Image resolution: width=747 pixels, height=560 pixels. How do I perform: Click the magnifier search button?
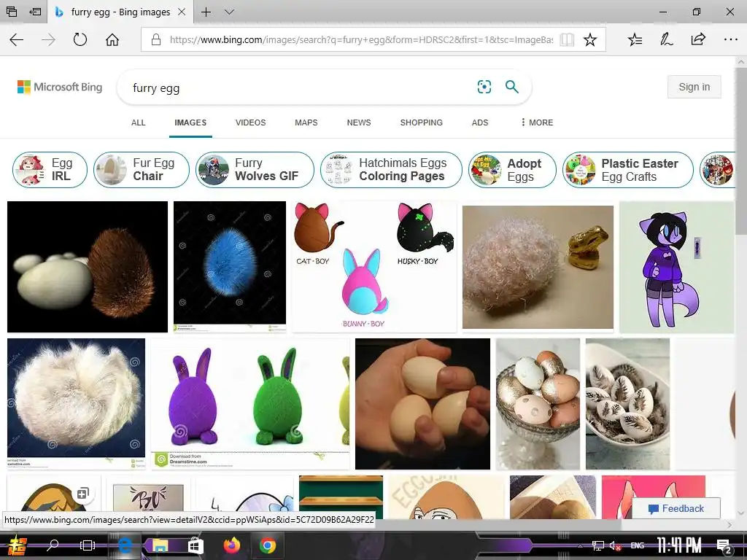tap(511, 87)
